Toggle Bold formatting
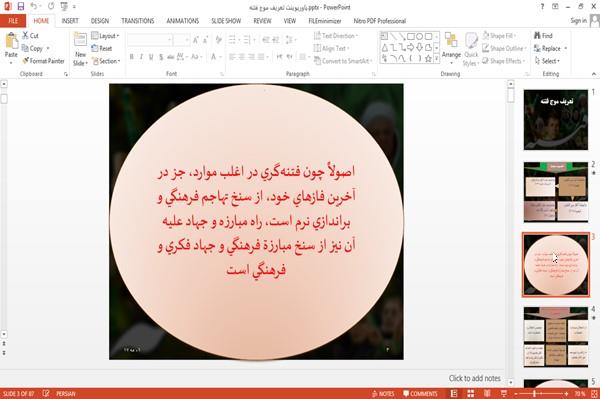The image size is (600, 399). click(x=131, y=57)
